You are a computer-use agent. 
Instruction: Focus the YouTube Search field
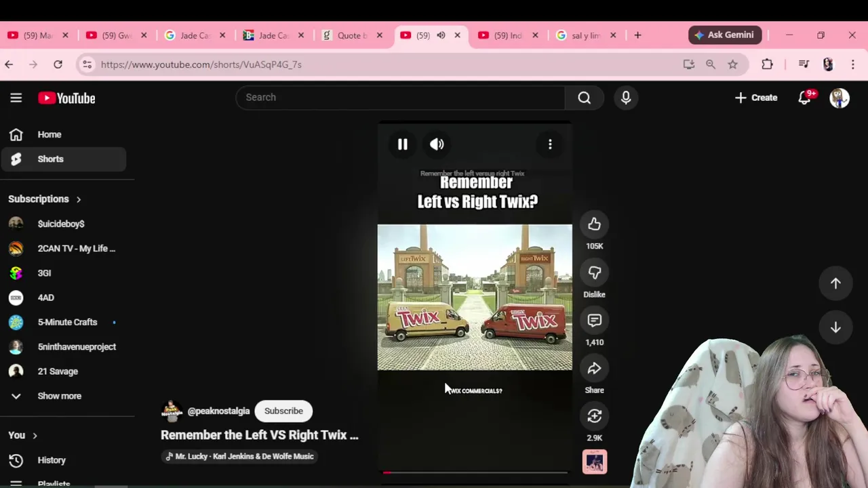(400, 98)
